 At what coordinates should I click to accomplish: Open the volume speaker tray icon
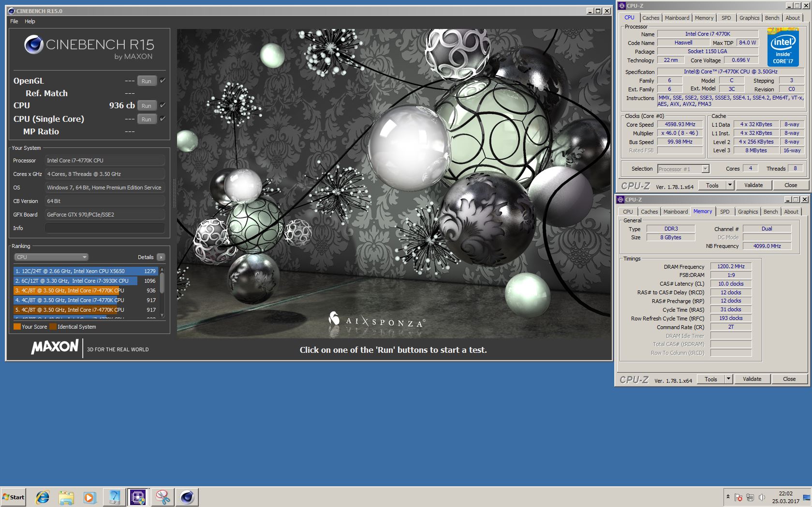point(762,497)
